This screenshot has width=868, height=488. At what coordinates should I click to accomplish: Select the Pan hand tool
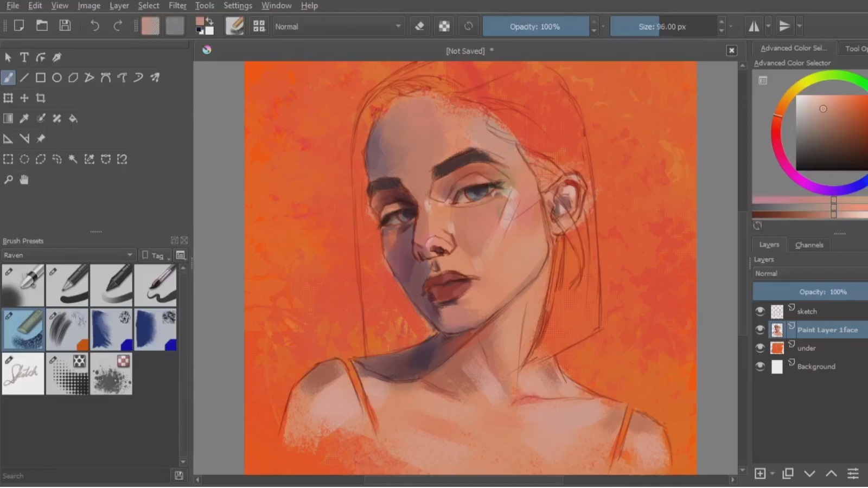(x=24, y=179)
